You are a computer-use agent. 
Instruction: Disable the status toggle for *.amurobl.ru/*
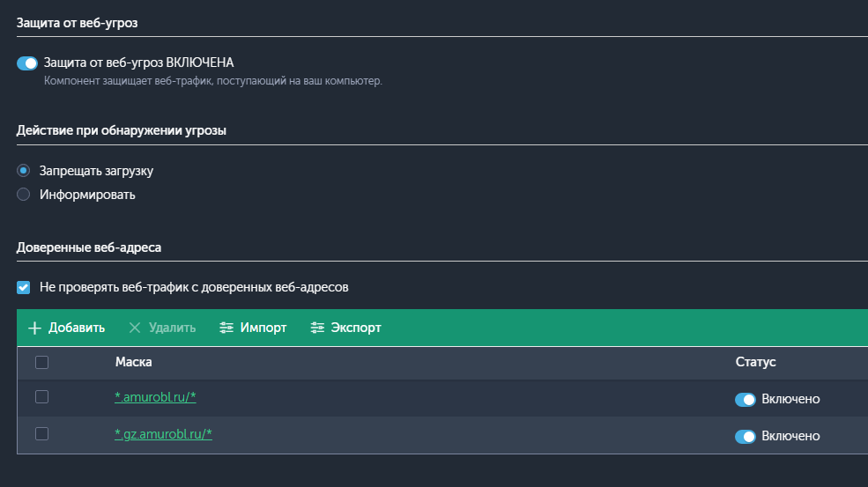(x=746, y=399)
